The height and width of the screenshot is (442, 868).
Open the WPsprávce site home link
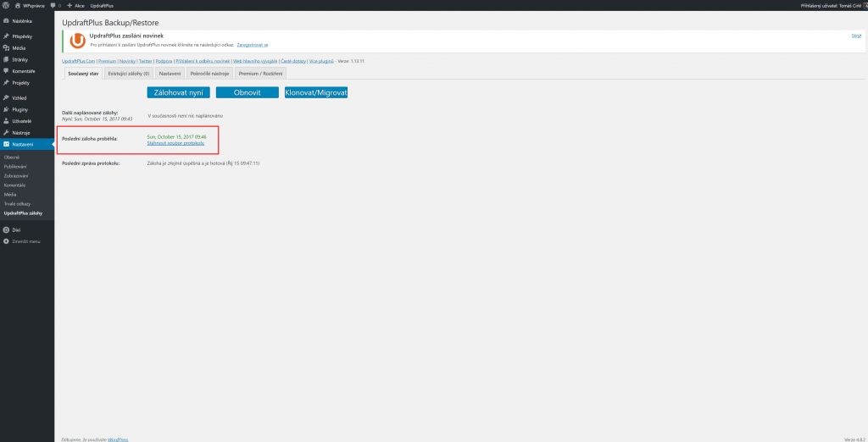pyautogui.click(x=30, y=5)
